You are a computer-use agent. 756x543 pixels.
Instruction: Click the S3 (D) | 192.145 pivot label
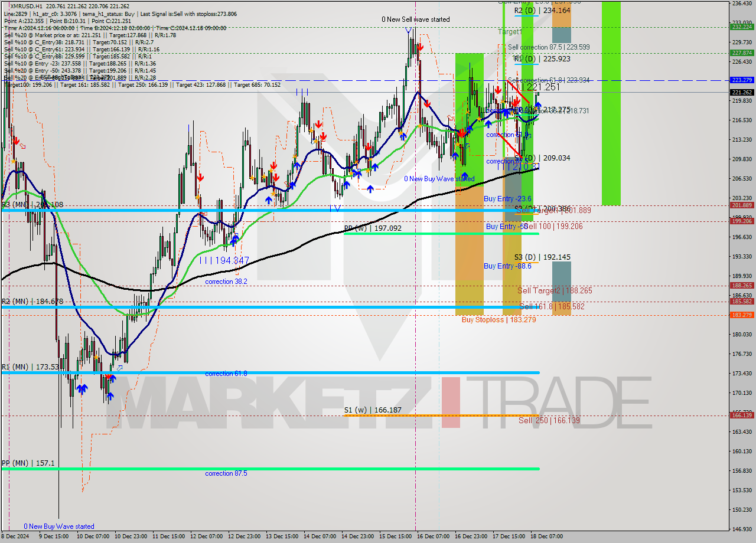point(542,257)
